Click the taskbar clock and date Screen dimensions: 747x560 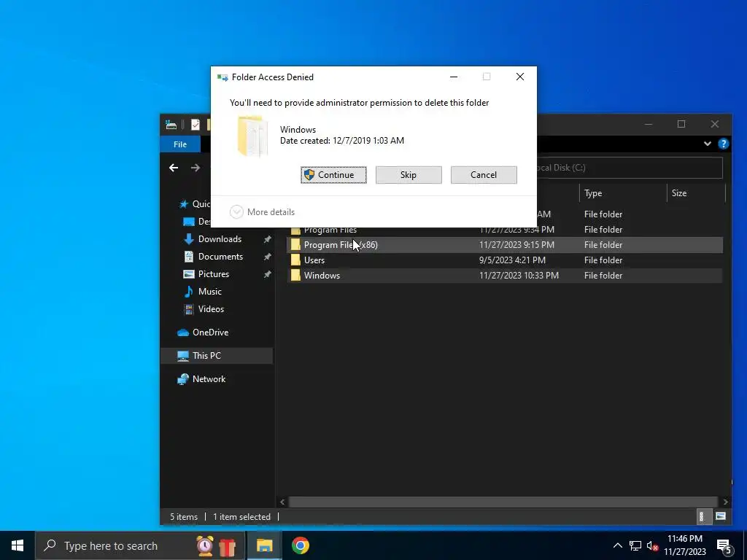(685, 545)
